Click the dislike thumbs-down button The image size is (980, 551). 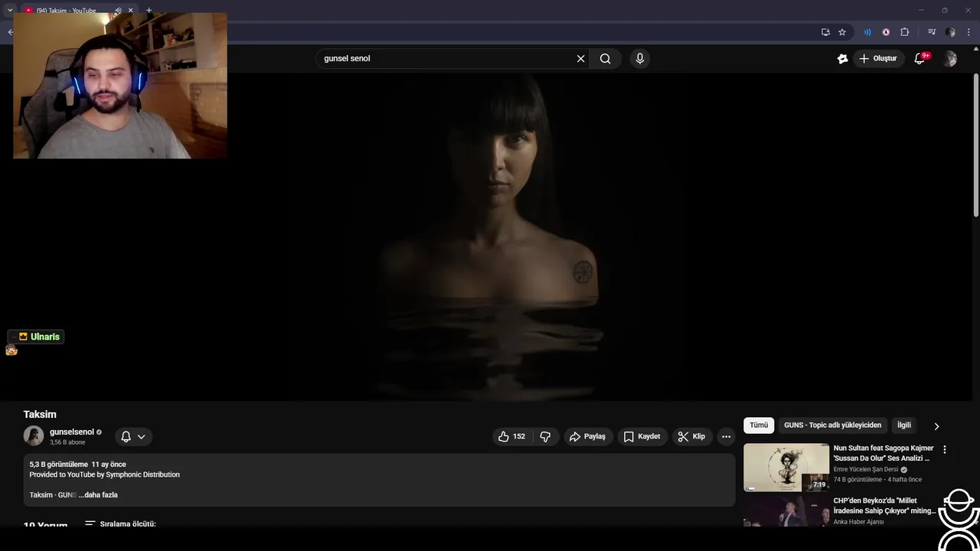pyautogui.click(x=545, y=436)
